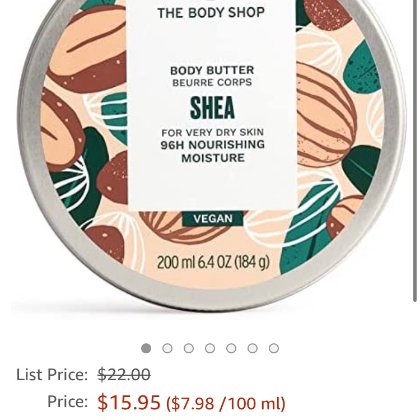Jump to the third carousel dot
The height and width of the screenshot is (420, 420).
[x=189, y=348]
